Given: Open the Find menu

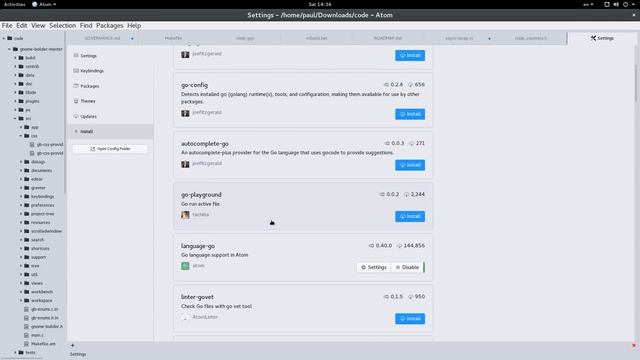Looking at the screenshot, I should click(86, 25).
